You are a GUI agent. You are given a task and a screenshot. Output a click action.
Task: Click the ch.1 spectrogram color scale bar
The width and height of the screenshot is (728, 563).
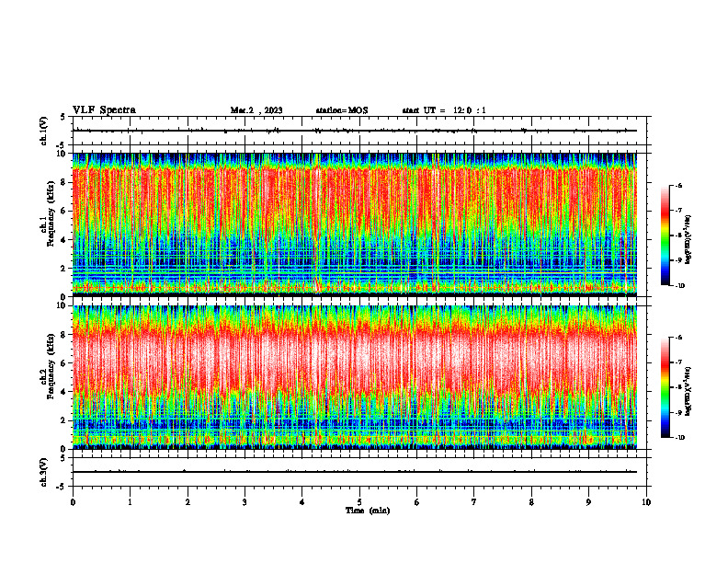pos(665,236)
